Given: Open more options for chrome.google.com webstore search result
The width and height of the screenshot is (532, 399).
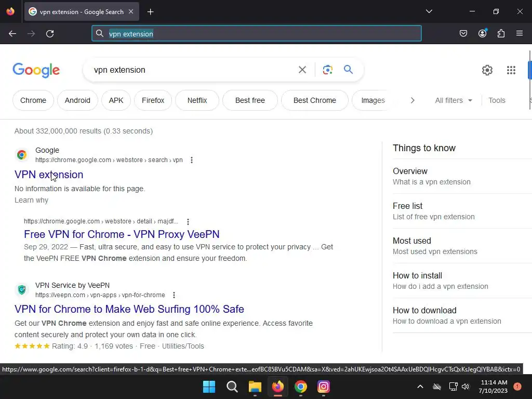Looking at the screenshot, I should [x=192, y=160].
